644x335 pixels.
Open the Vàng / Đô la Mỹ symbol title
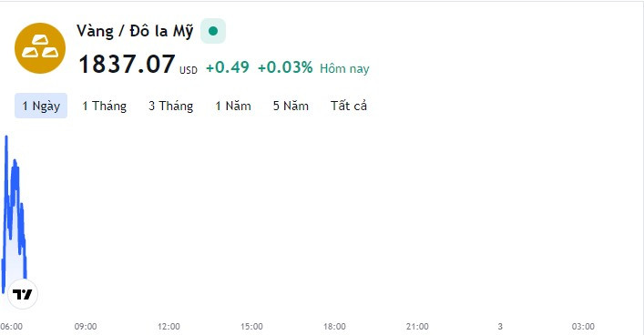(x=135, y=31)
